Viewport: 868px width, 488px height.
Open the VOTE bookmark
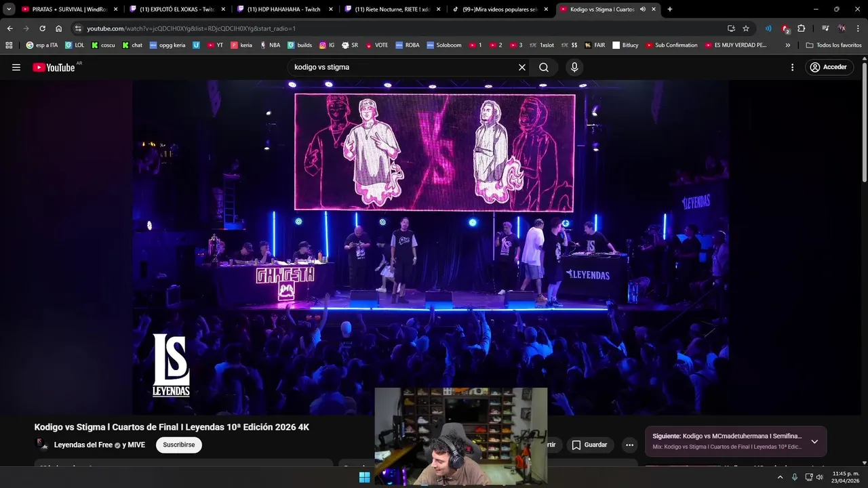click(377, 45)
